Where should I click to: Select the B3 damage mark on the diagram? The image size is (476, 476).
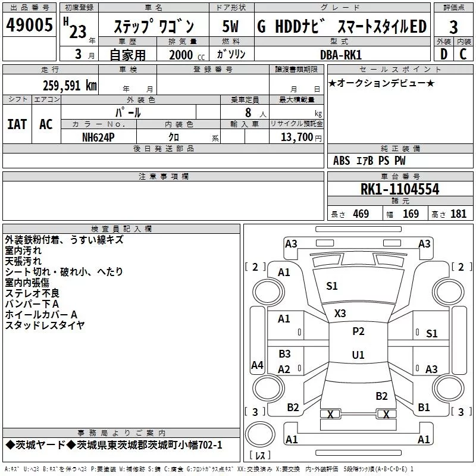pyautogui.click(x=284, y=353)
